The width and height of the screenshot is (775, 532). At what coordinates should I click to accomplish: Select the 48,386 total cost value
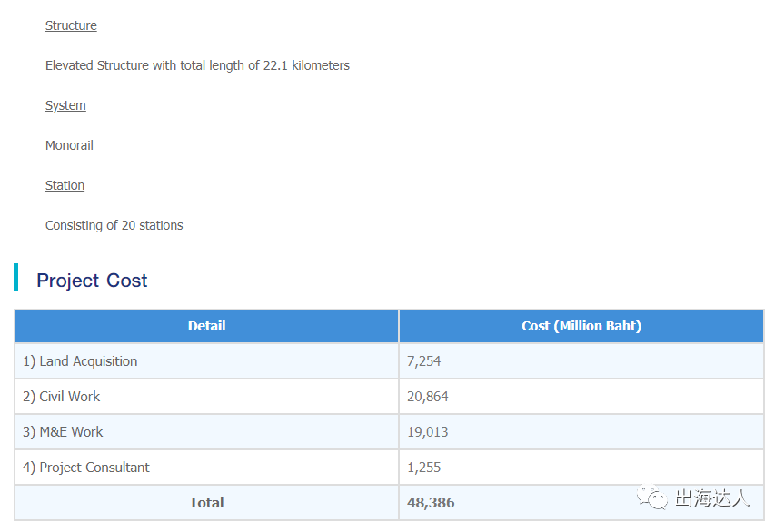[431, 503]
